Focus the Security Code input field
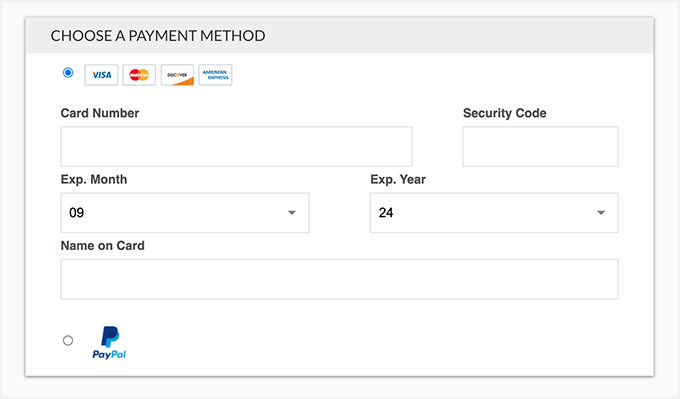 [x=540, y=147]
